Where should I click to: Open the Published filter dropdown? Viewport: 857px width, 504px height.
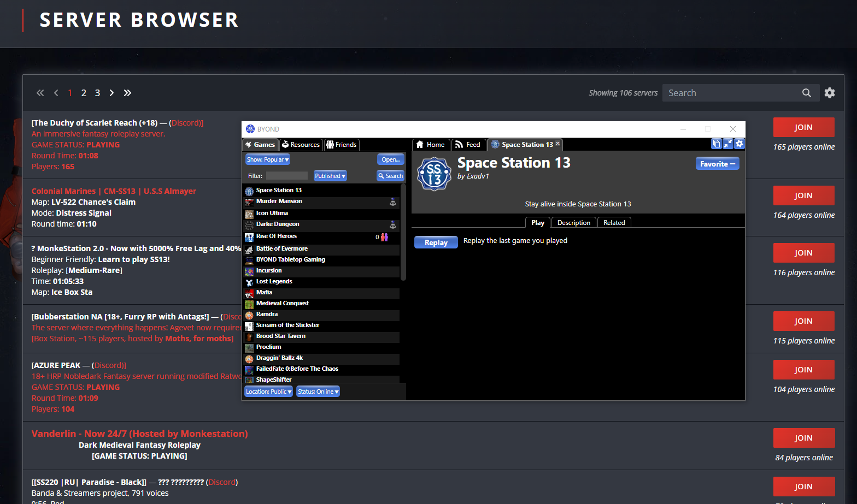pos(330,176)
